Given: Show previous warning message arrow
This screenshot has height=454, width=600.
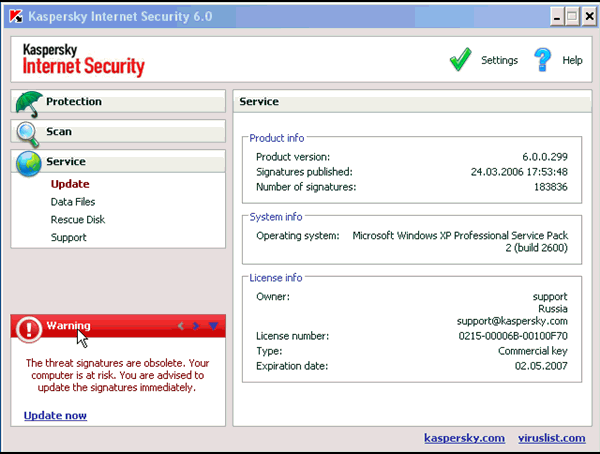Looking at the screenshot, I should point(181,326).
